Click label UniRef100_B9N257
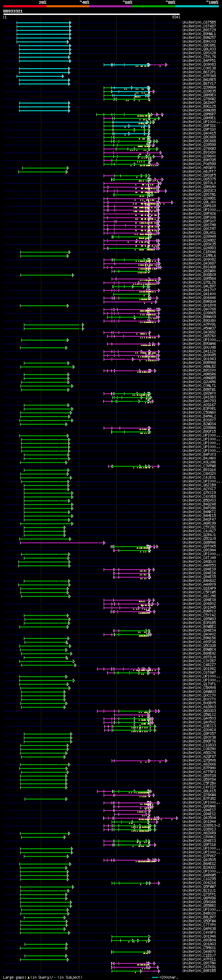This screenshot has height=980, width=222. click(199, 38)
